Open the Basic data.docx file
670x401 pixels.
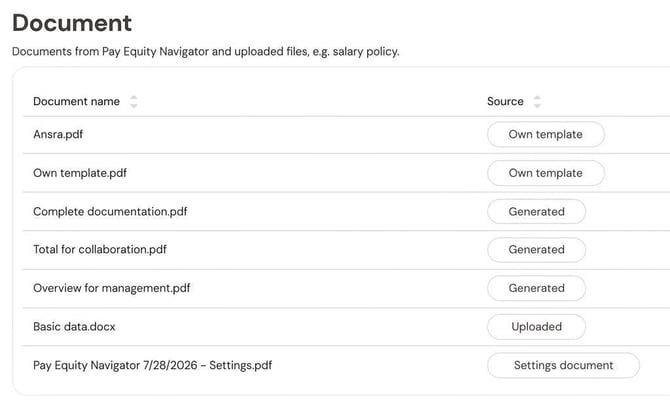74,327
